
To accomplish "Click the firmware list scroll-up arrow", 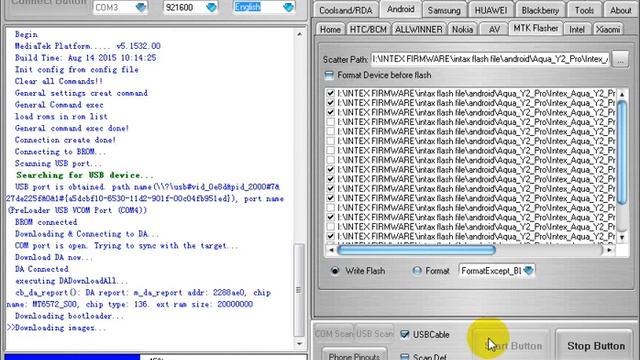I will pos(622,94).
